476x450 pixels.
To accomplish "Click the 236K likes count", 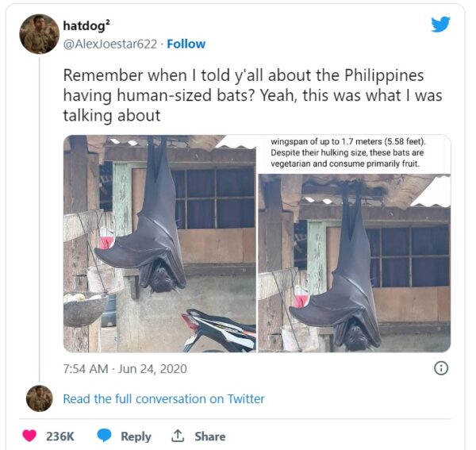I will pos(59,437).
